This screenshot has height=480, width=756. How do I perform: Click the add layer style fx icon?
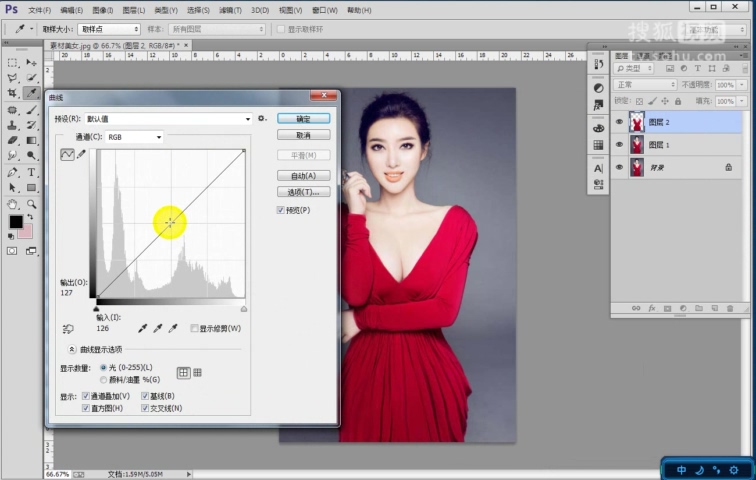[x=652, y=308]
